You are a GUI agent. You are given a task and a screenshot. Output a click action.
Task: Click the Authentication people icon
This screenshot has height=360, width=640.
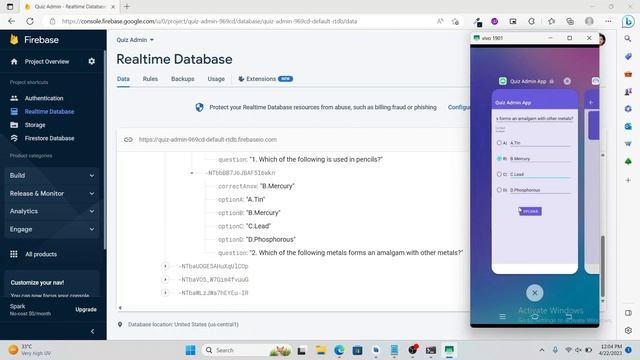[x=14, y=98]
